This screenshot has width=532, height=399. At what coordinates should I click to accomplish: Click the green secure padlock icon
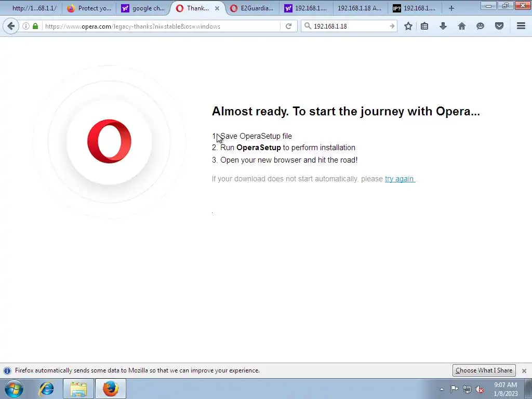tap(35, 26)
